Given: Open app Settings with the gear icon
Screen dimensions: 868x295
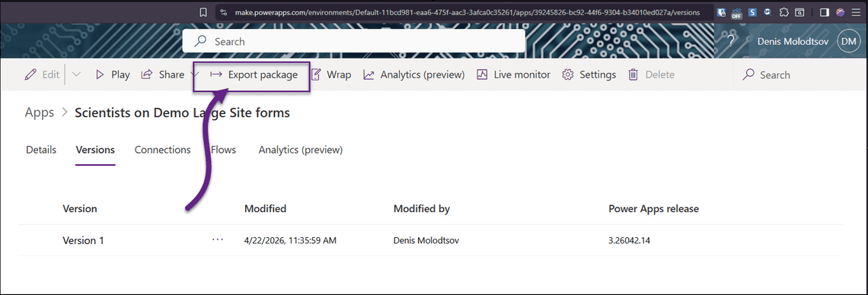Looking at the screenshot, I should click(x=589, y=75).
